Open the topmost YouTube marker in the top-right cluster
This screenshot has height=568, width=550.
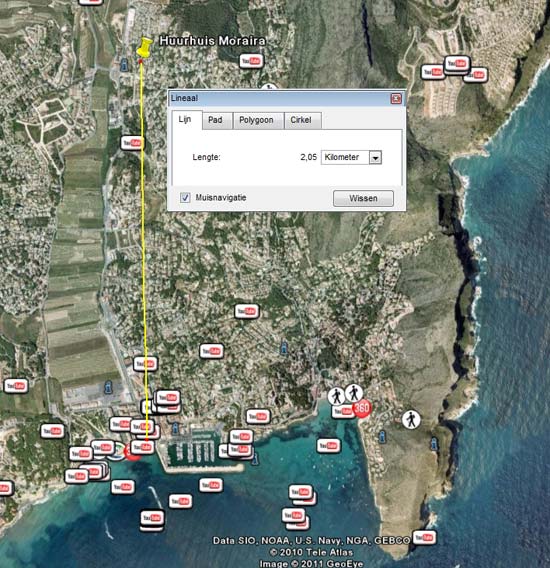pyautogui.click(x=457, y=64)
